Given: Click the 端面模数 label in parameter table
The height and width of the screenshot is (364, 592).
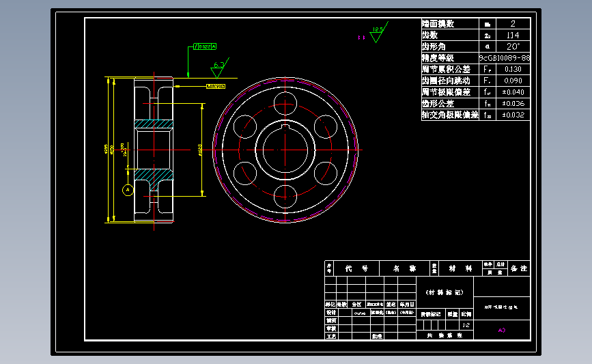Looking at the screenshot, I should pos(438,24).
